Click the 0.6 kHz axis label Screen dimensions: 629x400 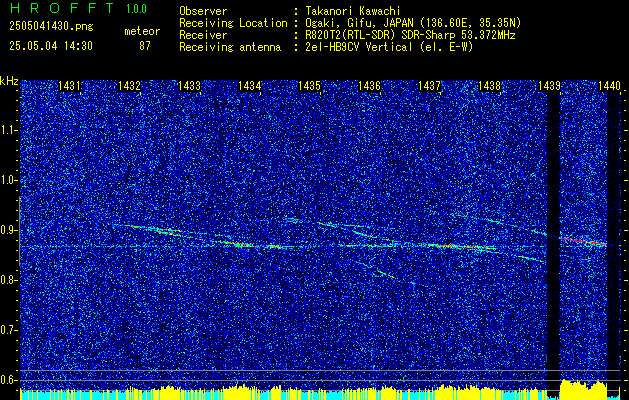[x=7, y=380]
